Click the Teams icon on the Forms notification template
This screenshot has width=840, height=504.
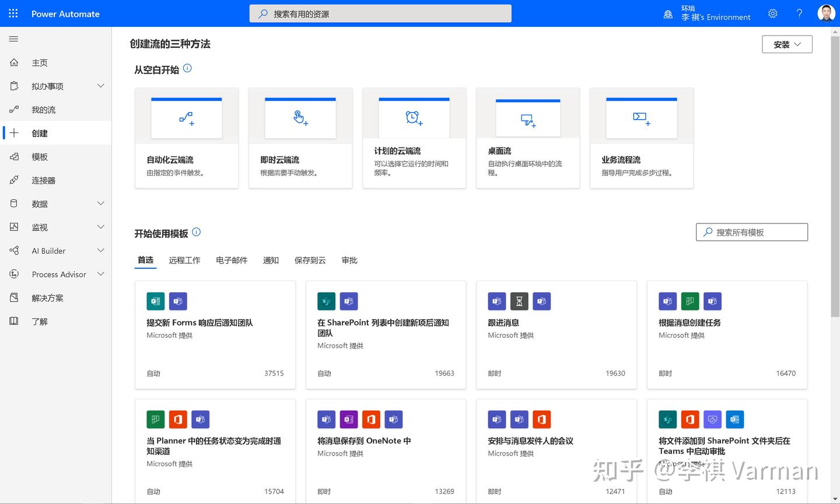[x=178, y=301]
